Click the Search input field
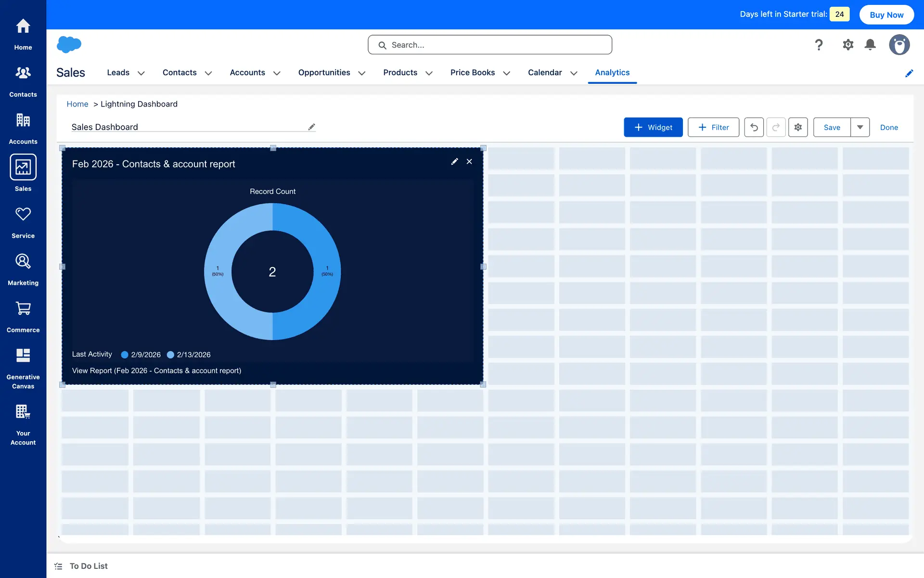Image resolution: width=924 pixels, height=578 pixels. tap(490, 45)
